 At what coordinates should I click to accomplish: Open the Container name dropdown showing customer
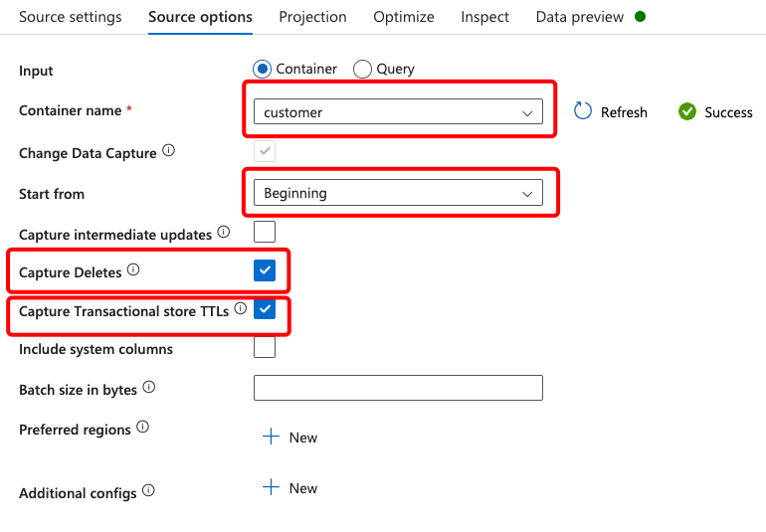[x=398, y=112]
